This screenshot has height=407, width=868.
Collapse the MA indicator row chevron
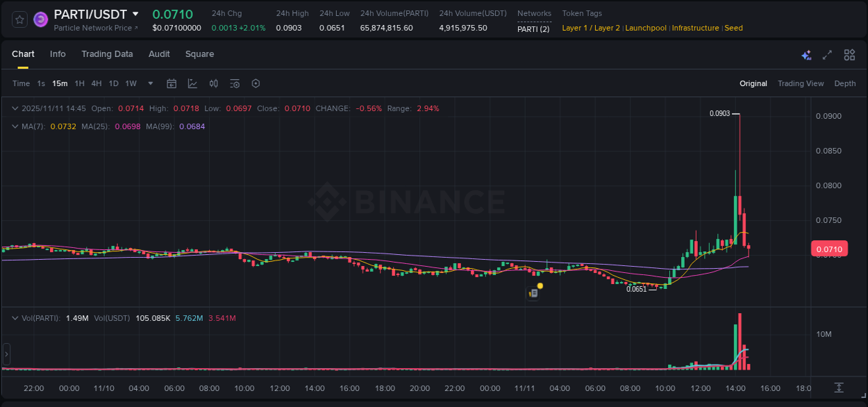15,126
